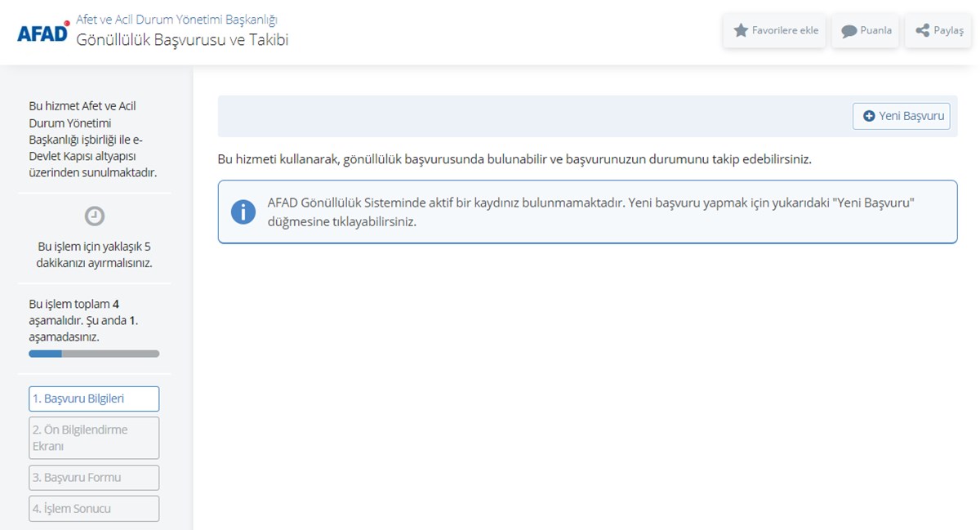This screenshot has width=980, height=530.
Task: Click the 'Bu hizmeti kullanarak' description text
Action: (x=514, y=159)
